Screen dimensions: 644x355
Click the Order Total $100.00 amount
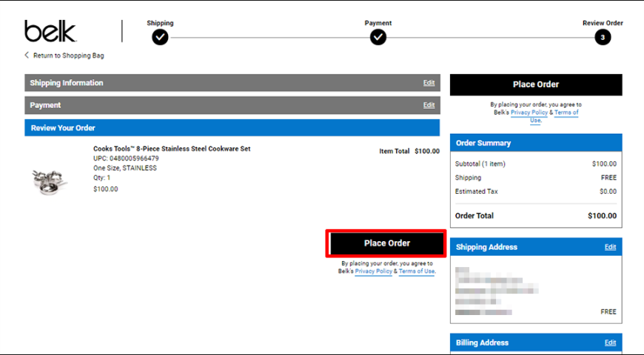[602, 216]
